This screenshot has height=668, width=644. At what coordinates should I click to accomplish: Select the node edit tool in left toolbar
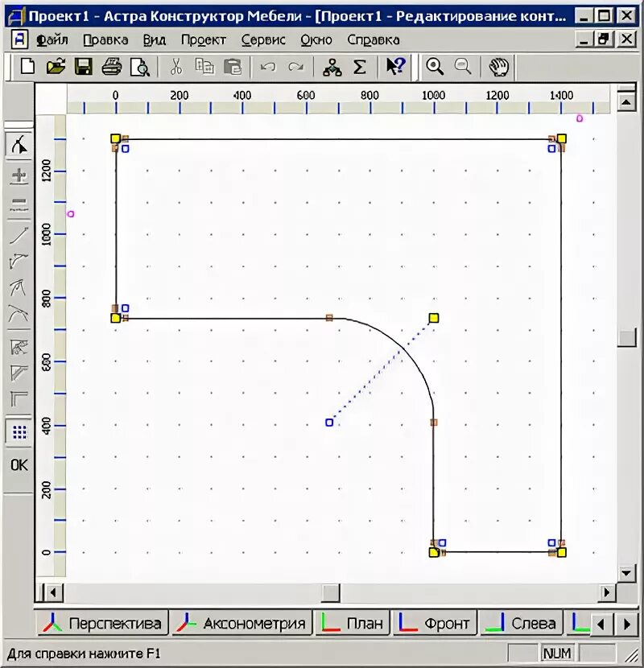point(19,145)
